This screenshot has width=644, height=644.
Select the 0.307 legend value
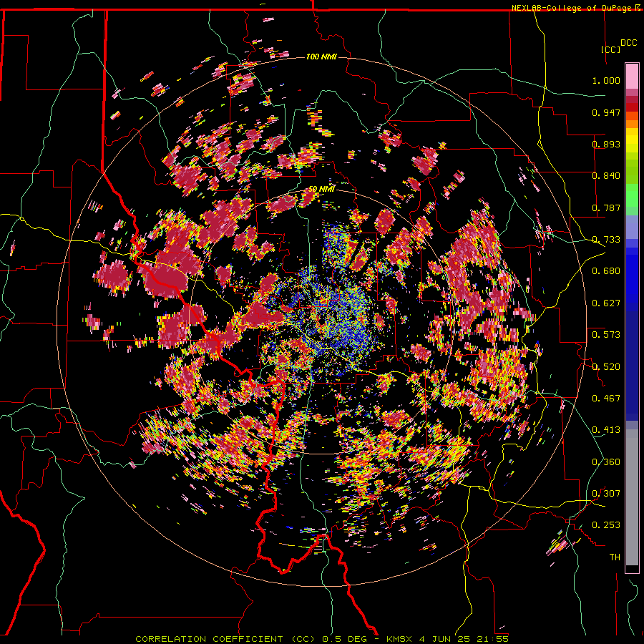pyautogui.click(x=606, y=494)
